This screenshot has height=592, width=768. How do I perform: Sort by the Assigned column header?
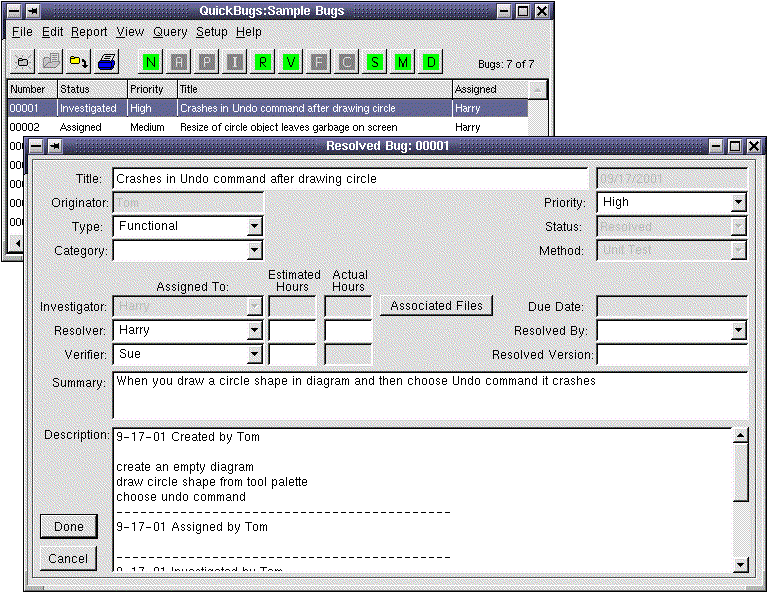tap(490, 89)
